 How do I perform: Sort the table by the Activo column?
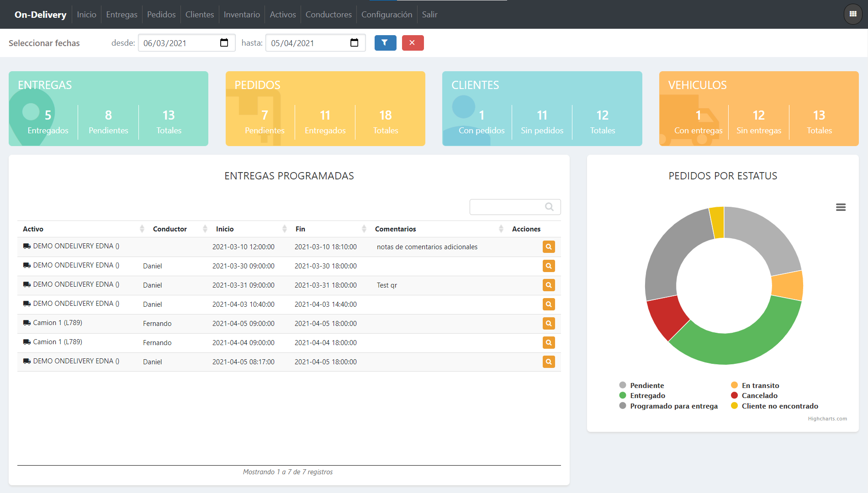[82, 229]
